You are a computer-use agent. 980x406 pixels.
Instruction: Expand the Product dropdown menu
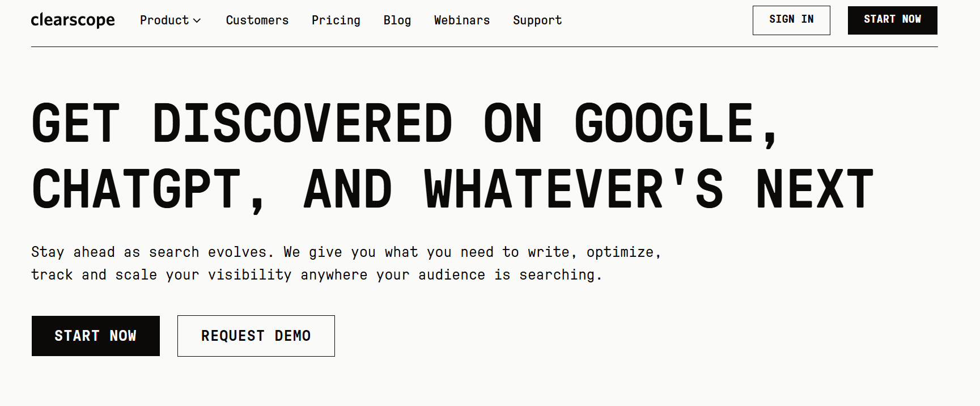point(170,20)
